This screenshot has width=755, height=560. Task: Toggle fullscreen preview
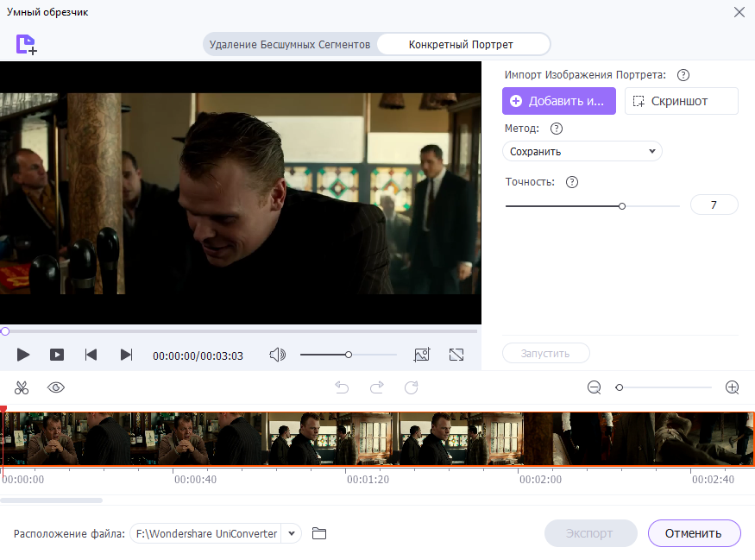[x=456, y=355]
